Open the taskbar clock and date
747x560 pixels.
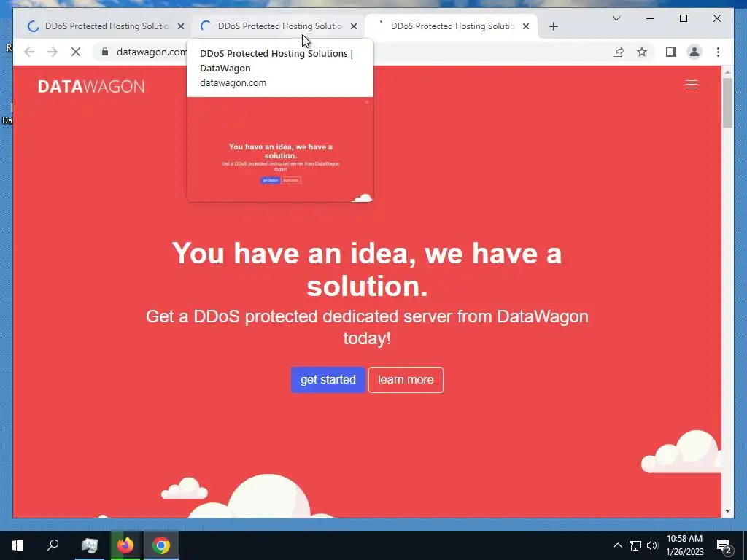coord(684,545)
